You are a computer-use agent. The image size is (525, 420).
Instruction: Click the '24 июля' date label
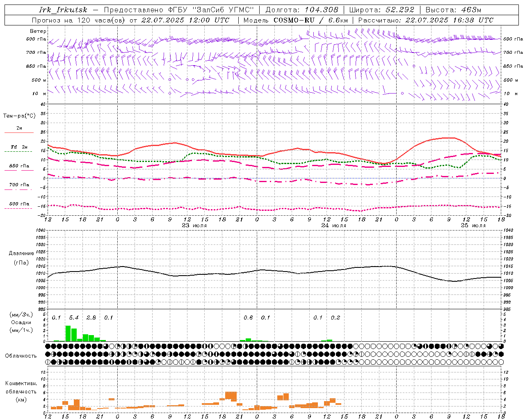tap(334, 226)
